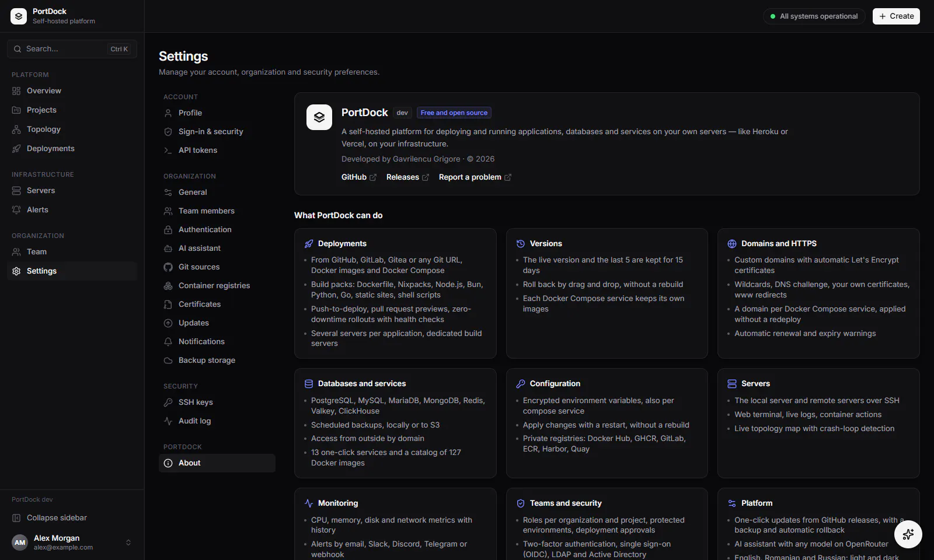Open the Team page in sidebar
934x560 pixels.
[x=72, y=252]
